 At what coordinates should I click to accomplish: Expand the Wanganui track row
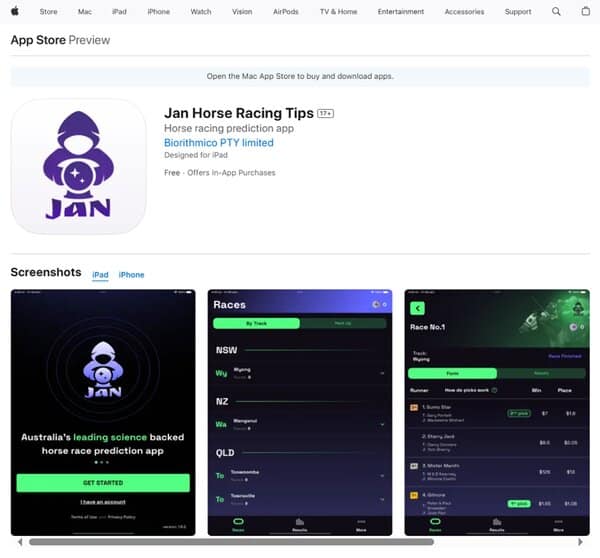(300, 424)
